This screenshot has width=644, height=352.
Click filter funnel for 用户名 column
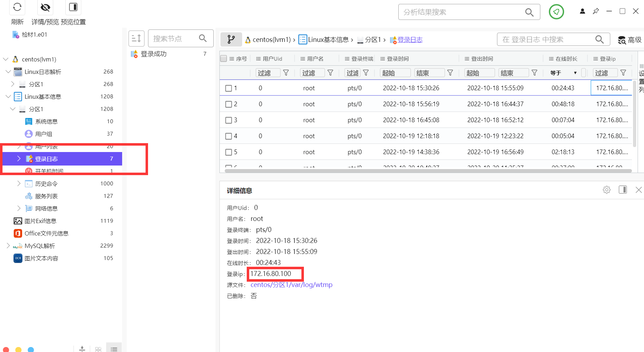coord(330,73)
